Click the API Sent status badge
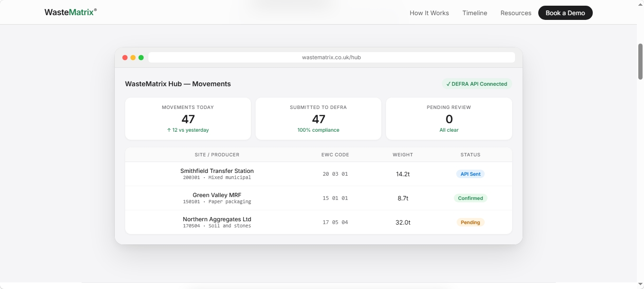Viewport: 644px width, 289px height. 470,174
